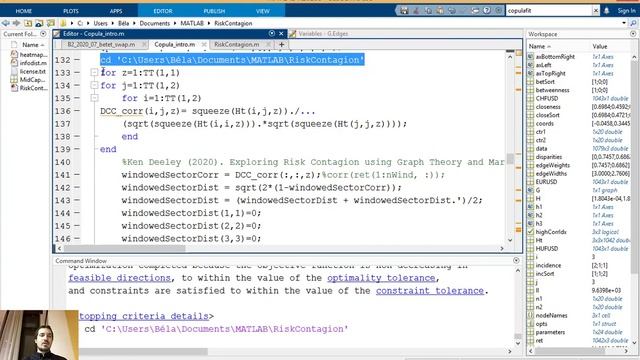The height and width of the screenshot is (360, 640).
Task: Select the highCorrIdx variable in Workspace
Action: point(551,232)
